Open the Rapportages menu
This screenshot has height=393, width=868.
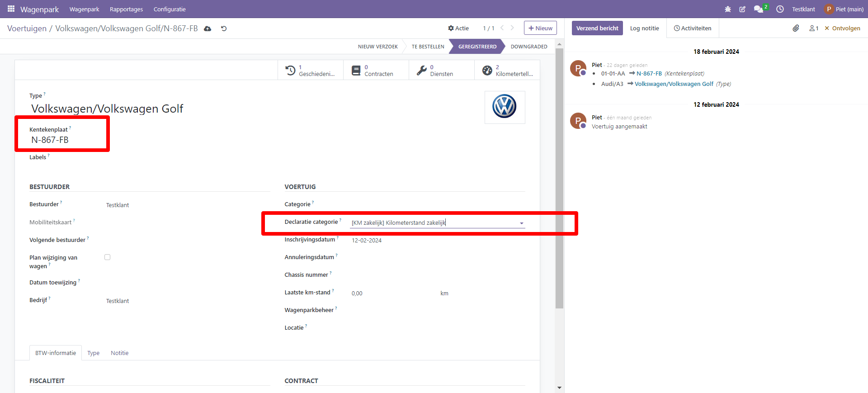click(x=126, y=9)
